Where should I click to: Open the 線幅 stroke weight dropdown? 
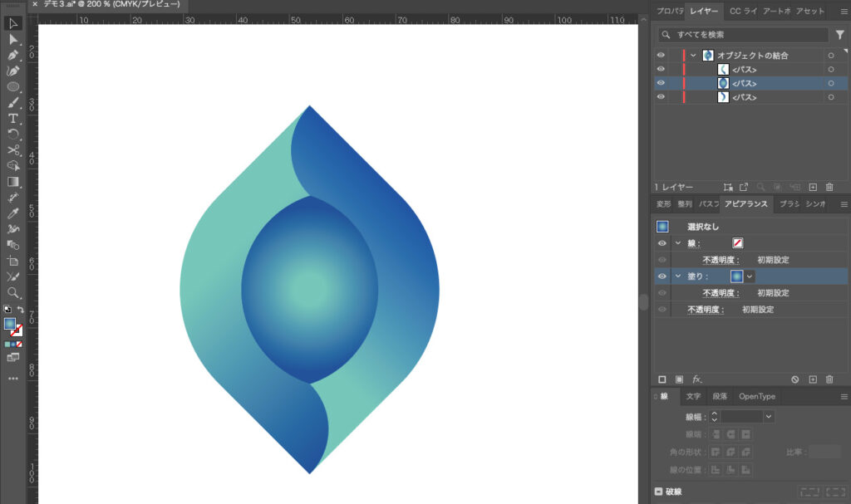768,416
